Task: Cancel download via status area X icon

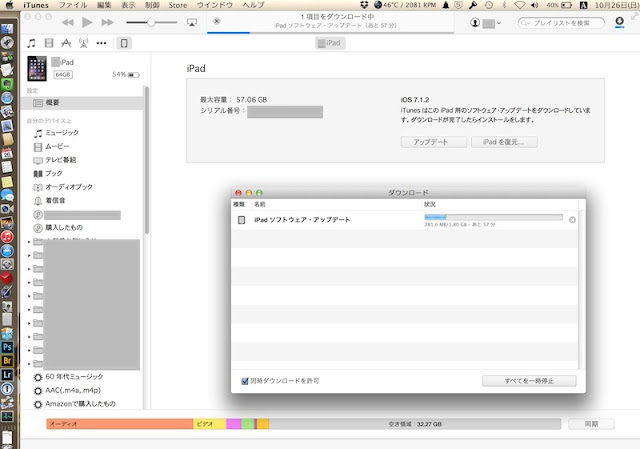Action: tap(217, 21)
